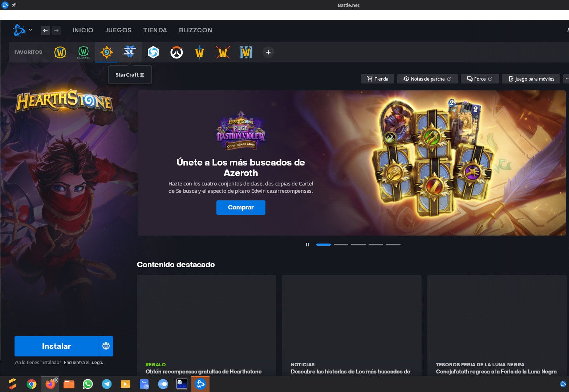Open the Tienda shop button

pos(378,79)
